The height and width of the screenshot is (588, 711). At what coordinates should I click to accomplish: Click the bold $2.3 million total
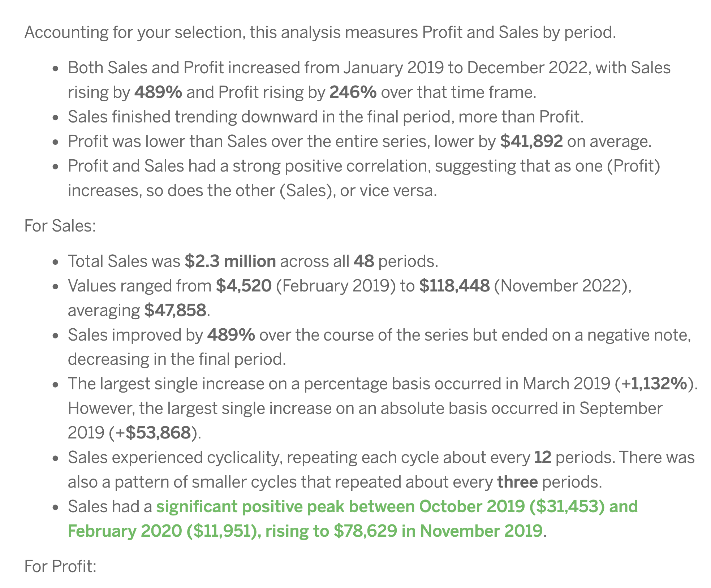230,261
